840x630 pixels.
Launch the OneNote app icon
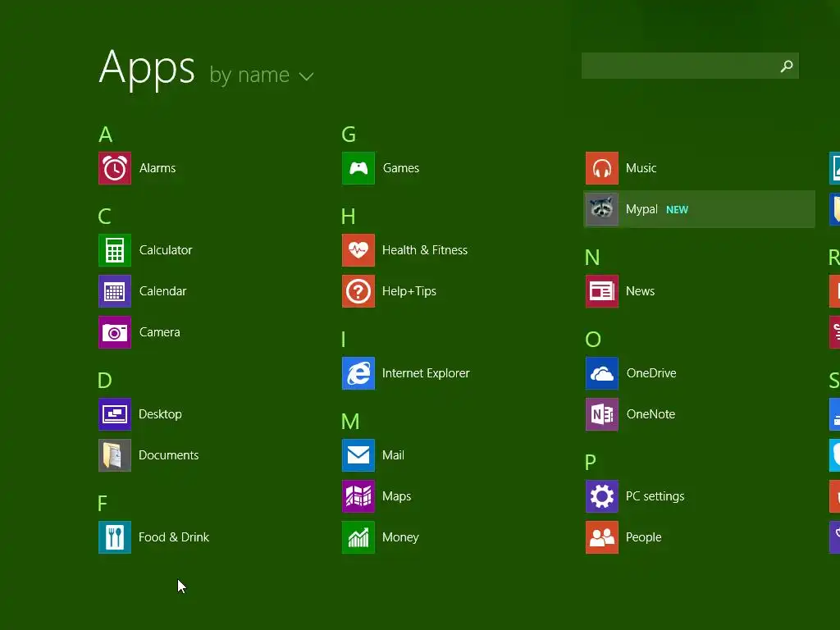(x=602, y=414)
